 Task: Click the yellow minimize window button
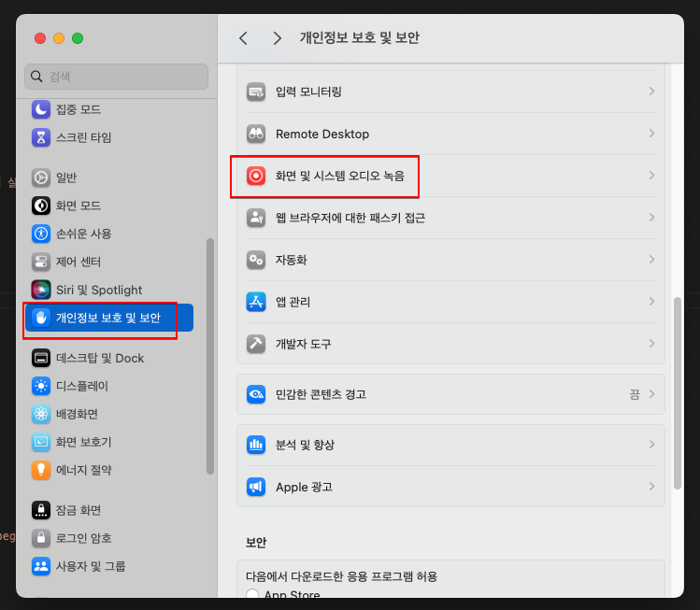point(59,38)
